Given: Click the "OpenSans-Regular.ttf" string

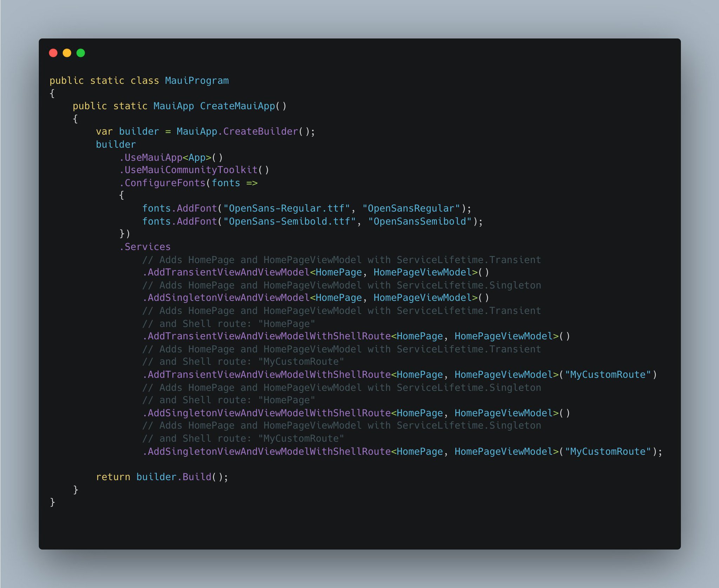Looking at the screenshot, I should pyautogui.click(x=286, y=208).
